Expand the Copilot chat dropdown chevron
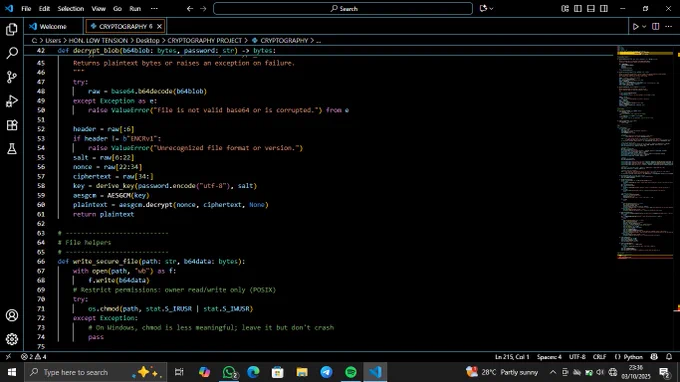Viewport: 680px width, 382px height. pos(491,8)
